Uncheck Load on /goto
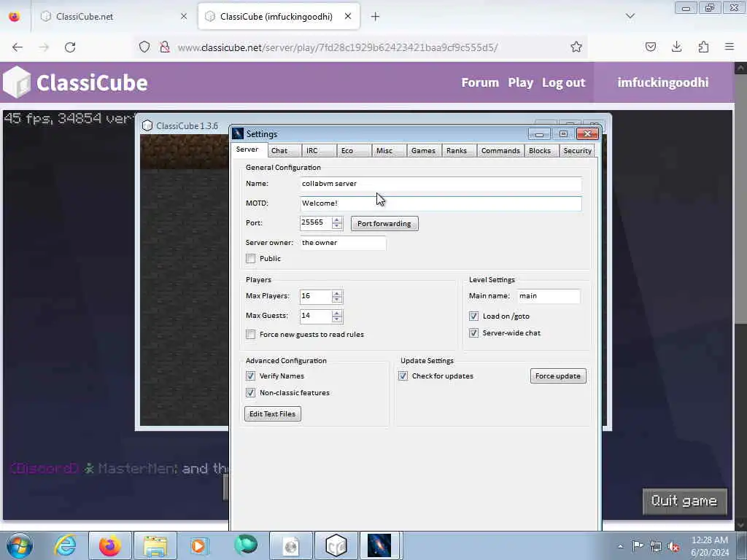747x560 pixels. pos(473,316)
